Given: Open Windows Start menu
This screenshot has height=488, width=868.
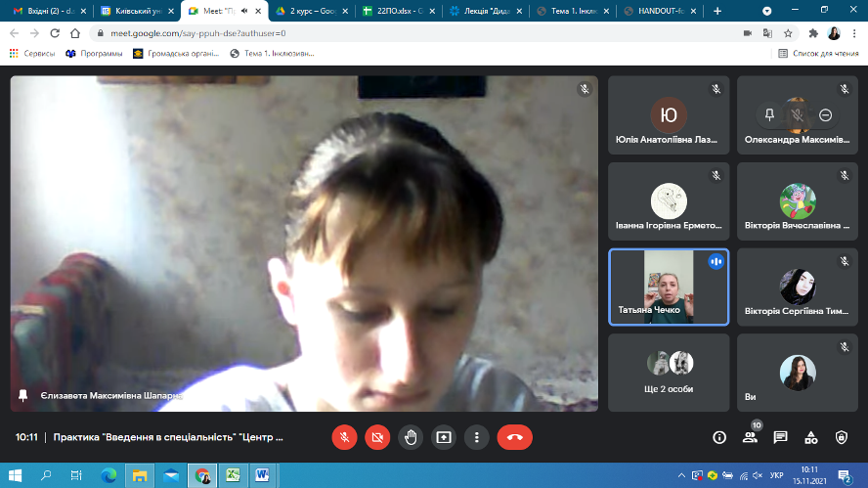Looking at the screenshot, I should coord(15,475).
